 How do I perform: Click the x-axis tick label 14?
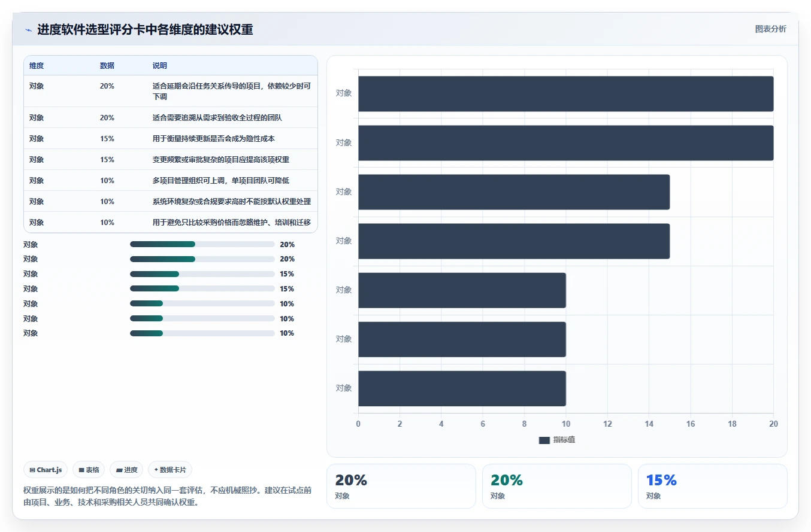649,424
